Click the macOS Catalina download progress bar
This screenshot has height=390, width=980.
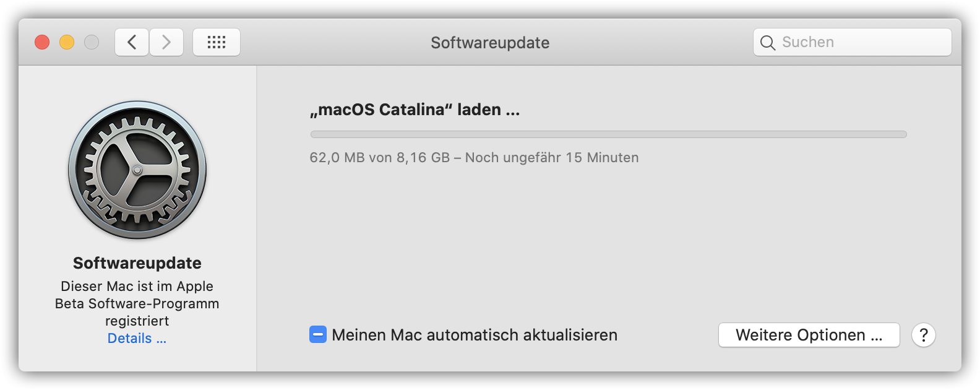608,134
